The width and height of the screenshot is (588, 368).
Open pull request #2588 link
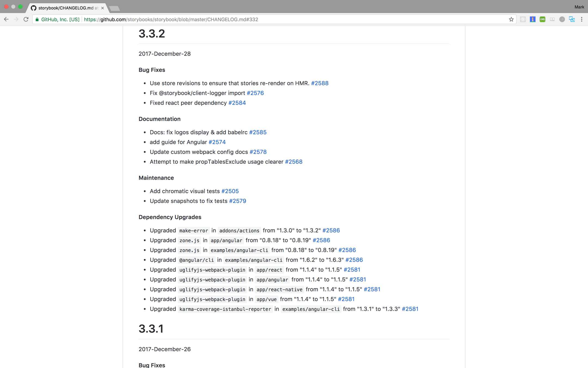click(320, 83)
